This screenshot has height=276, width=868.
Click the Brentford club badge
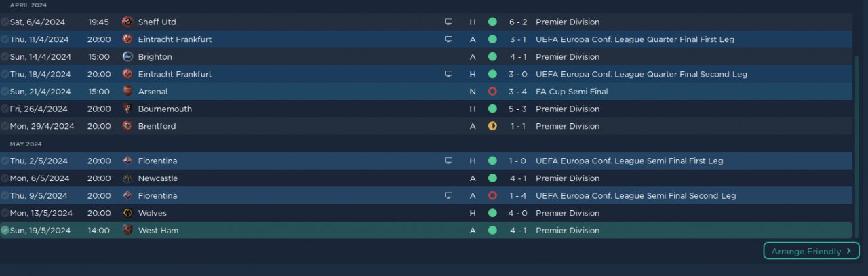point(127,126)
